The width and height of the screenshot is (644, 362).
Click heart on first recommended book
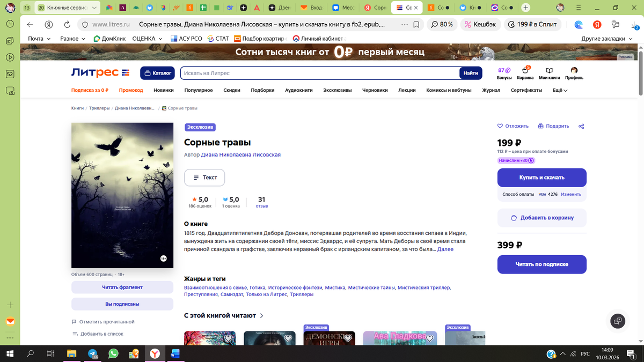(228, 339)
